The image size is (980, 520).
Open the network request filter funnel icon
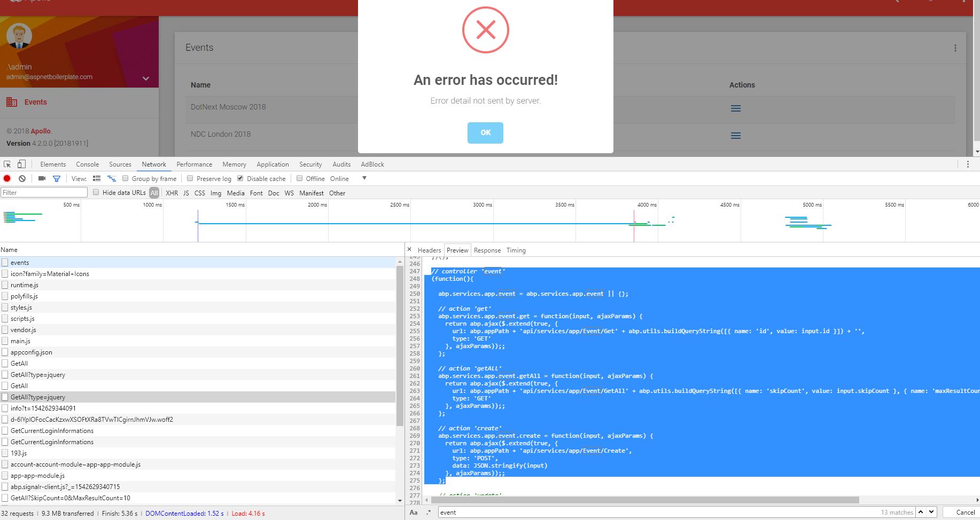click(57, 178)
